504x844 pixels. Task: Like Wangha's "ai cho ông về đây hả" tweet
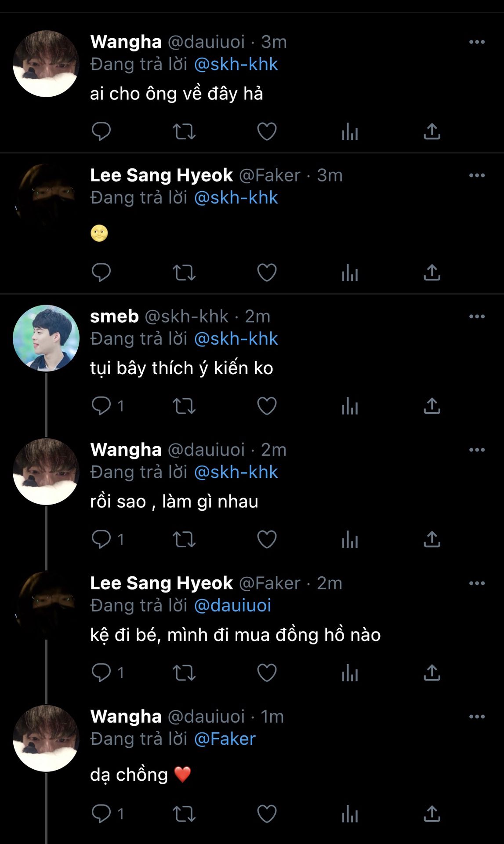click(x=267, y=131)
